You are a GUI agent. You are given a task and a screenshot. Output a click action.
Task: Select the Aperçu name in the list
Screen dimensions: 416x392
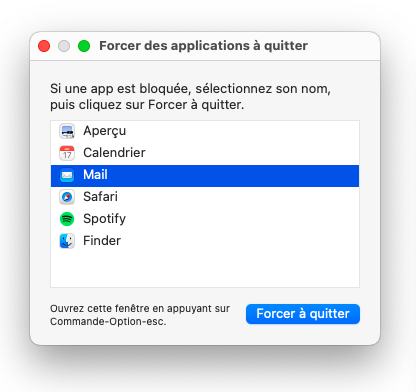105,131
